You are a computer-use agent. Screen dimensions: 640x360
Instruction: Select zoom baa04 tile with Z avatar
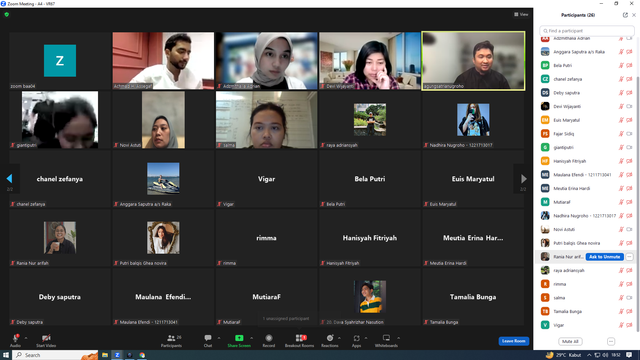(60, 61)
